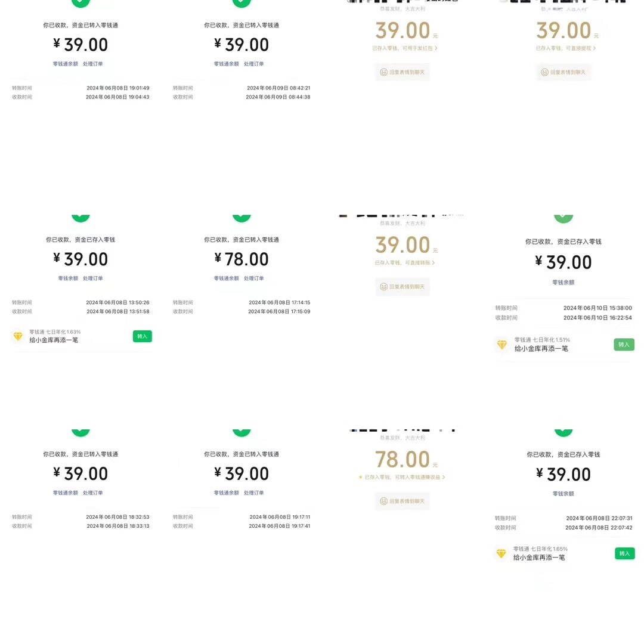Click the smiley icon under 可直接提现
644x644 pixels.
544,72
